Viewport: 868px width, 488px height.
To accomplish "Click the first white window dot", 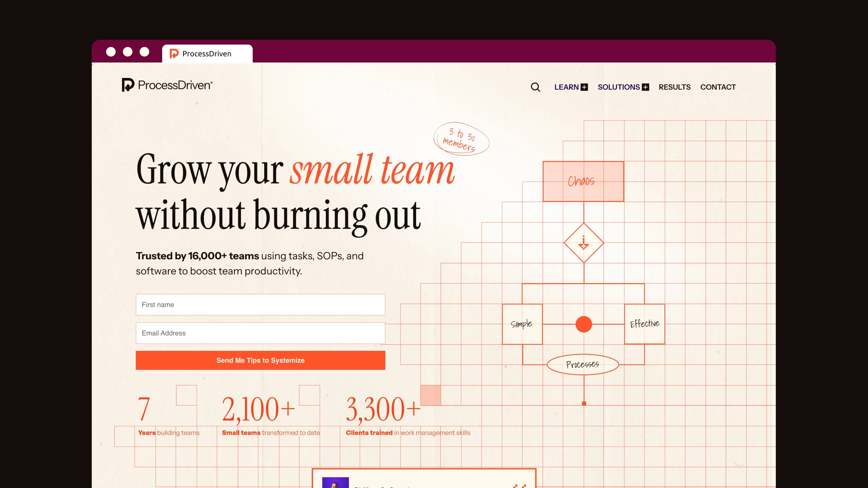I will (x=111, y=52).
